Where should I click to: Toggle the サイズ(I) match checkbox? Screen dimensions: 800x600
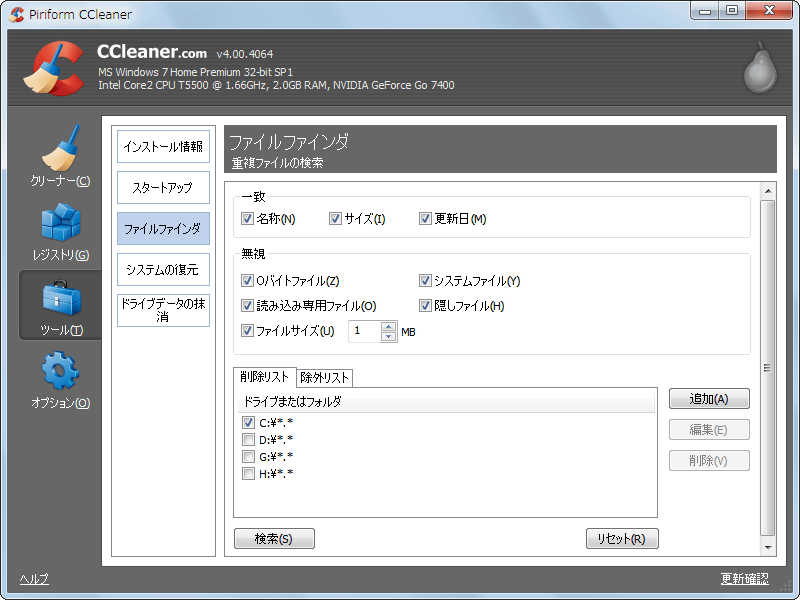click(x=335, y=219)
